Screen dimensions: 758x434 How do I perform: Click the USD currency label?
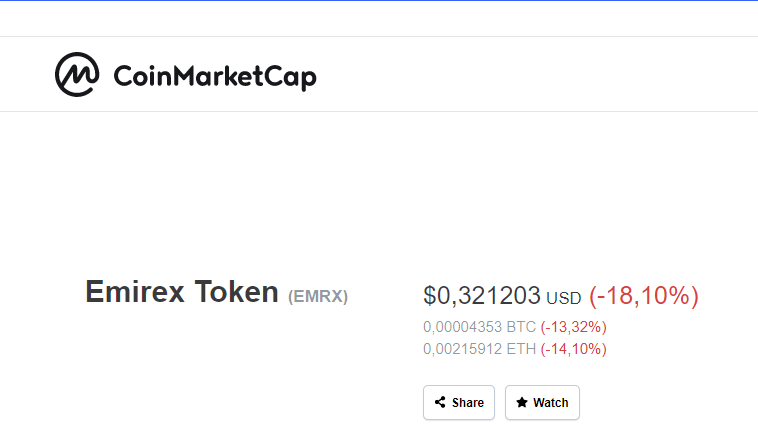click(x=563, y=298)
